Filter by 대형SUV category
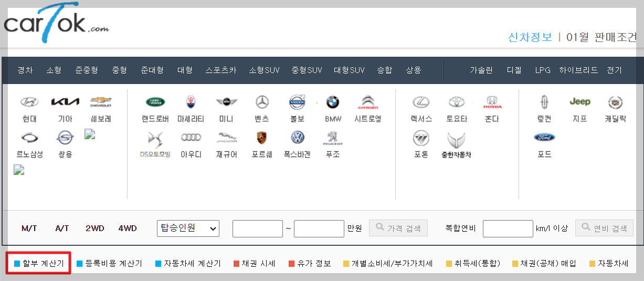Image resolution: width=644 pixels, height=281 pixels. point(349,70)
